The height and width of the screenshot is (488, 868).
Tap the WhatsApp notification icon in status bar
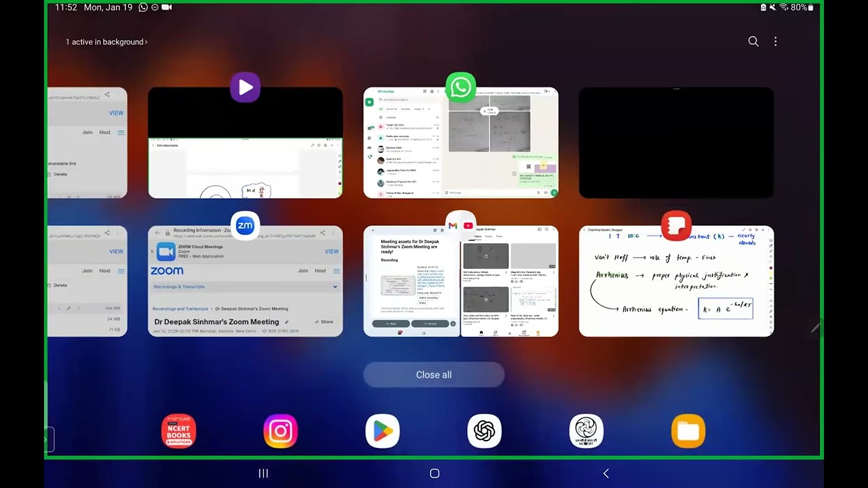tap(143, 7)
